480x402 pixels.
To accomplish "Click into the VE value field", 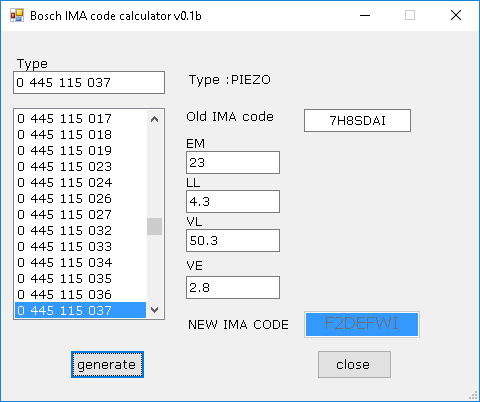I will click(233, 287).
